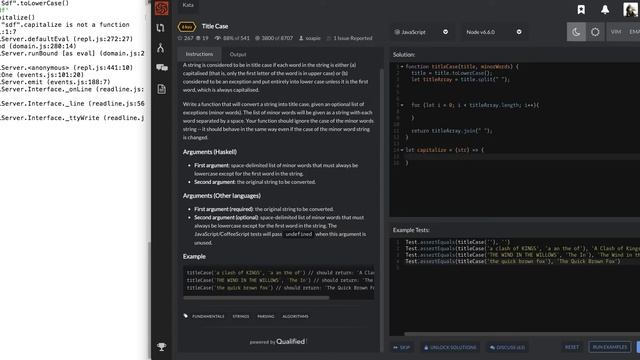Click the SKIP button
640x360 pixels.
pyautogui.click(x=402, y=347)
